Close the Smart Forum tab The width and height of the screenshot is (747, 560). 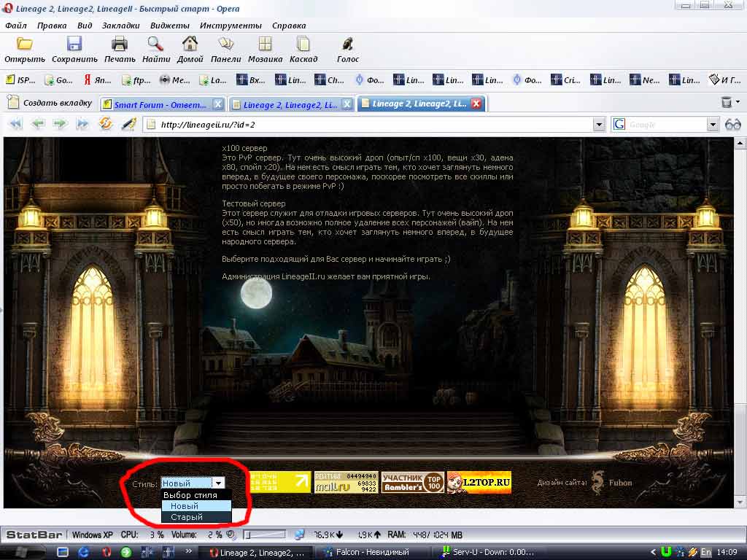(x=217, y=104)
